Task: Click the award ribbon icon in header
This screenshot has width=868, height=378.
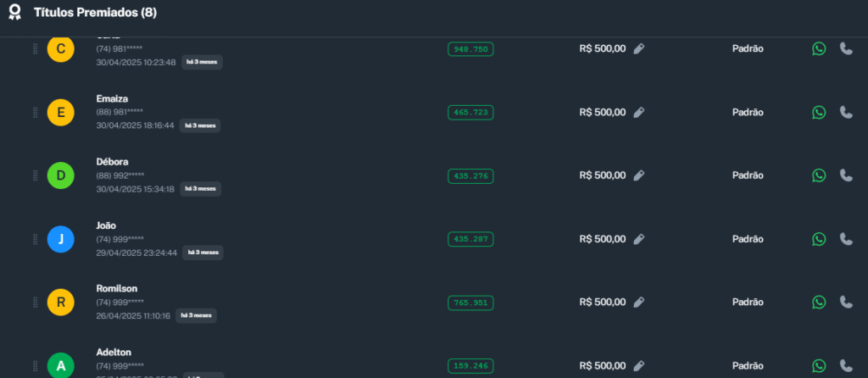Action: pyautogui.click(x=14, y=14)
